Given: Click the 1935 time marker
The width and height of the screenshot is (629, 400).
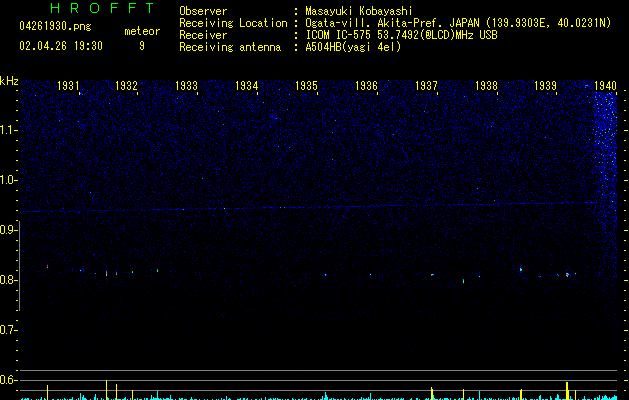Looking at the screenshot, I should [x=306, y=86].
